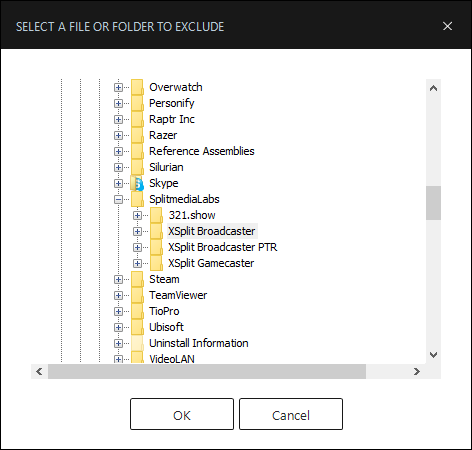
Task: Click the TeamViewer folder icon
Action: (x=137, y=295)
